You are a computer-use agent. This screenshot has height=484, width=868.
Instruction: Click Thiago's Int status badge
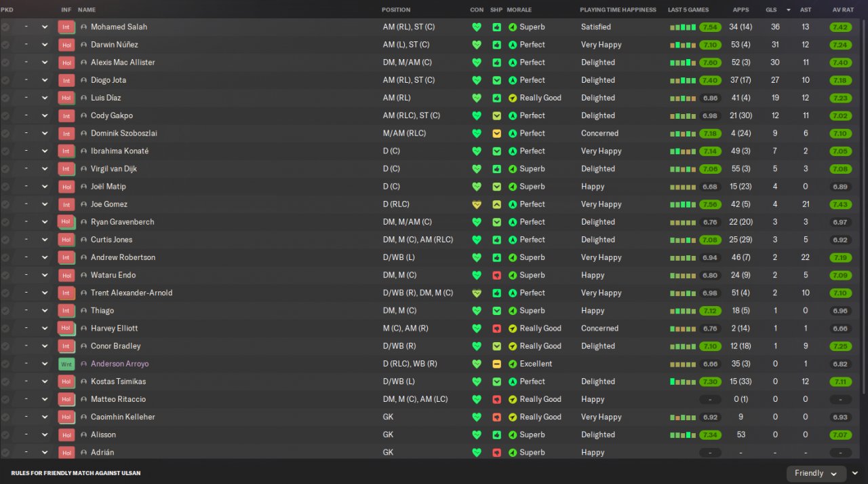(x=66, y=311)
